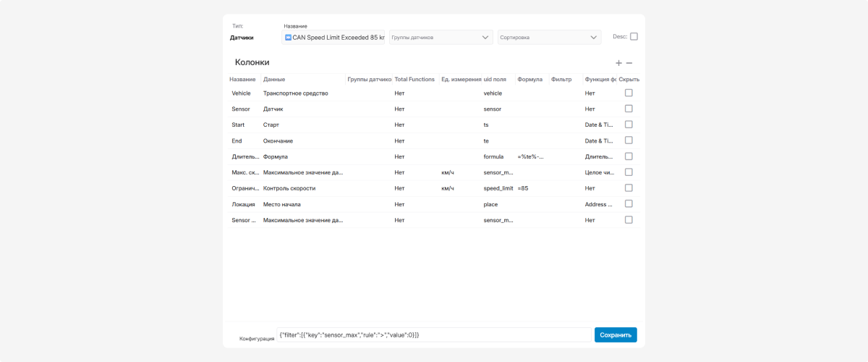Check hide box for Sensor row
Screen dimensions: 868x362
629,109
